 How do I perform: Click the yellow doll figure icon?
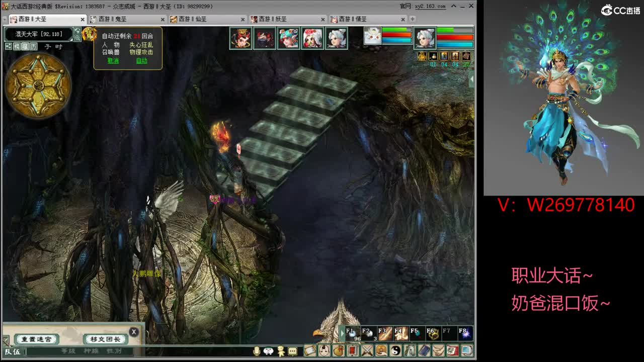point(281,351)
